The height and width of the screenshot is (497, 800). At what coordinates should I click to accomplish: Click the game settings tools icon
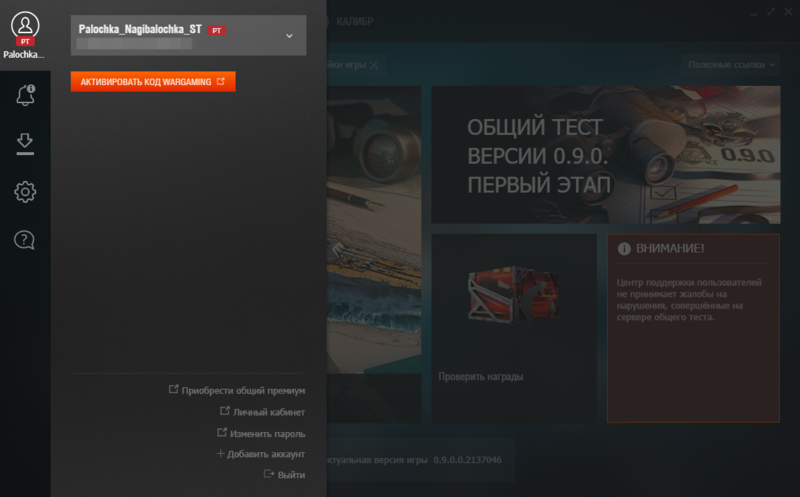coord(374,65)
